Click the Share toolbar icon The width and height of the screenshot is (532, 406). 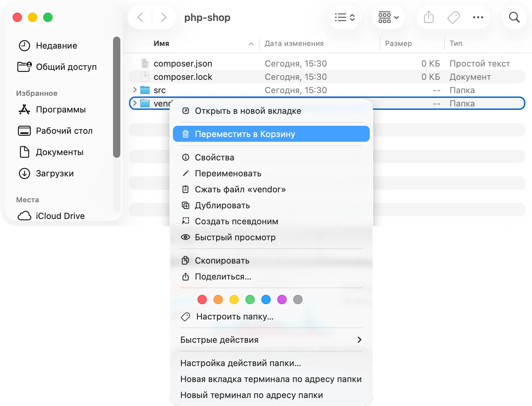[429, 17]
